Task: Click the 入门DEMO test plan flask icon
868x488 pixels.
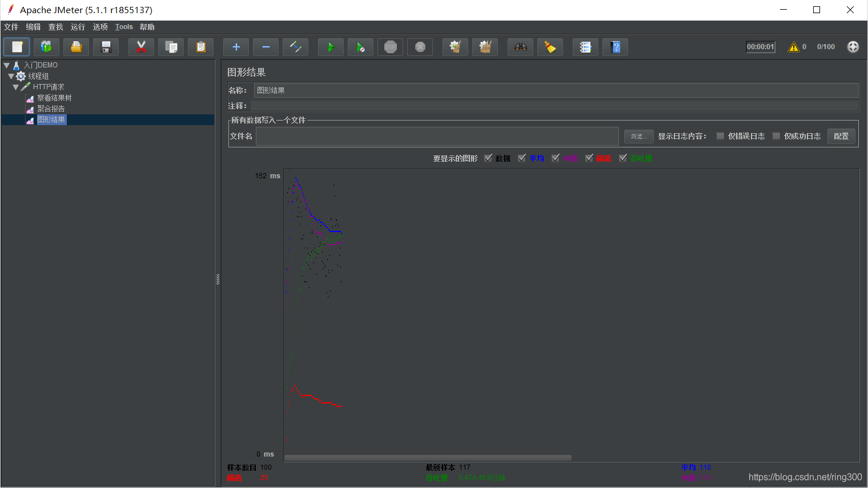Action: point(16,65)
